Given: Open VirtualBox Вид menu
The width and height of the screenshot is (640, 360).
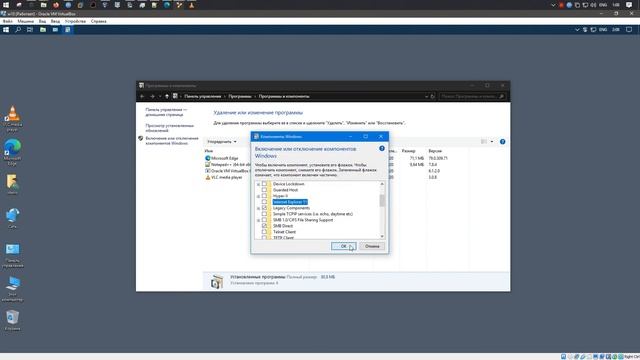Looking at the screenshot, I should pyautogui.click(x=42, y=21).
